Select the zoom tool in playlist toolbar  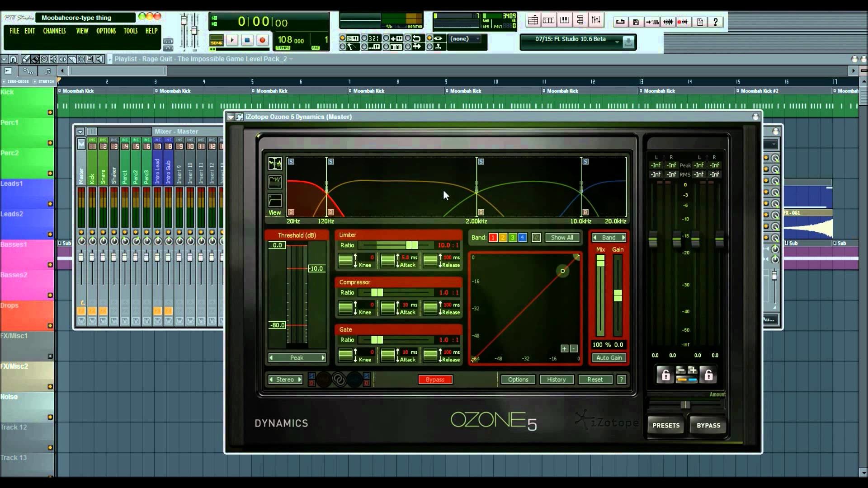tap(90, 59)
